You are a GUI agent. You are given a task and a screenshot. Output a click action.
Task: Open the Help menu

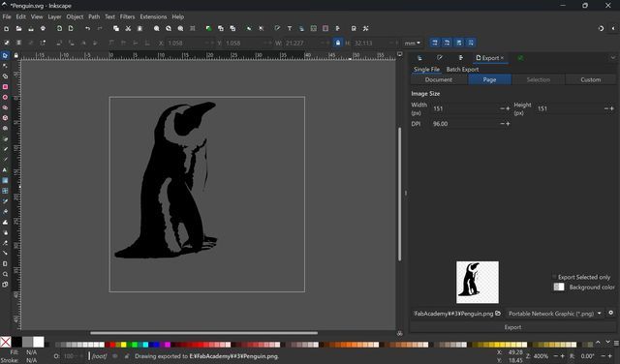pyautogui.click(x=178, y=16)
